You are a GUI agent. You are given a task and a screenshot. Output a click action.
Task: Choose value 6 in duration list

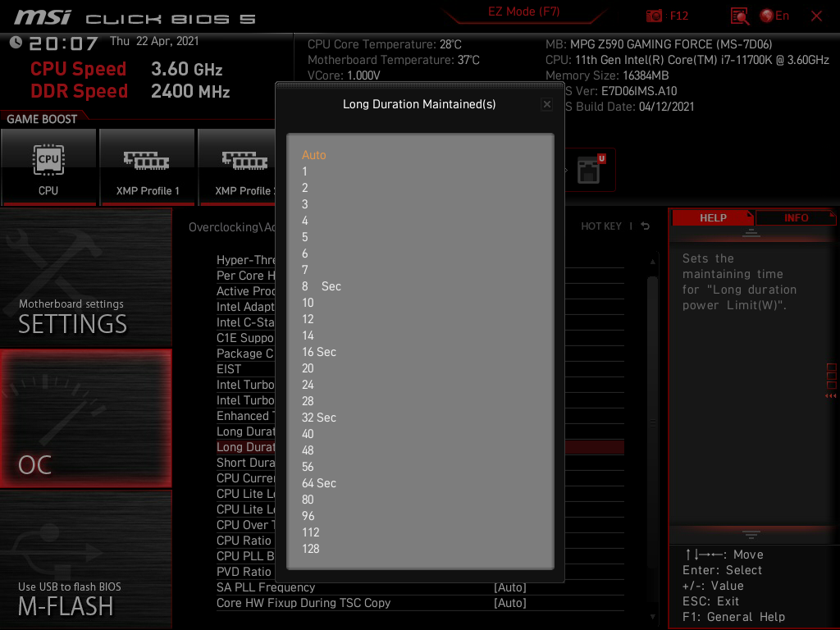[305, 253]
